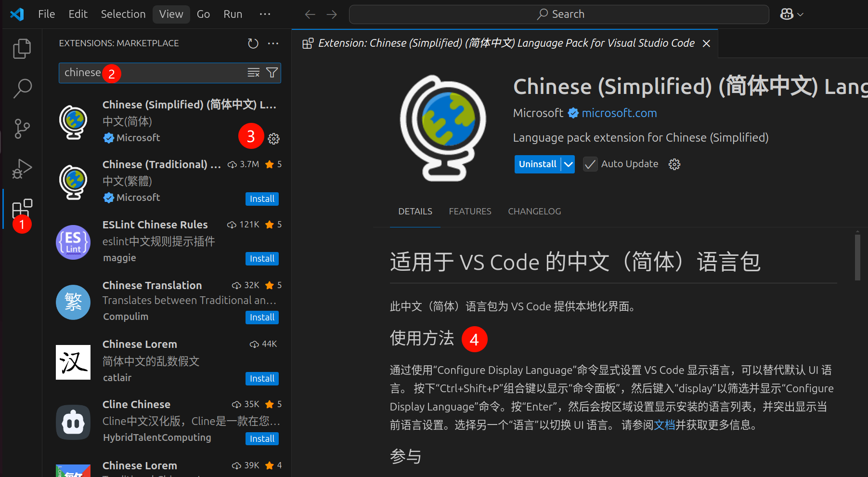Clear the extension search query
The height and width of the screenshot is (477, 868).
click(254, 72)
